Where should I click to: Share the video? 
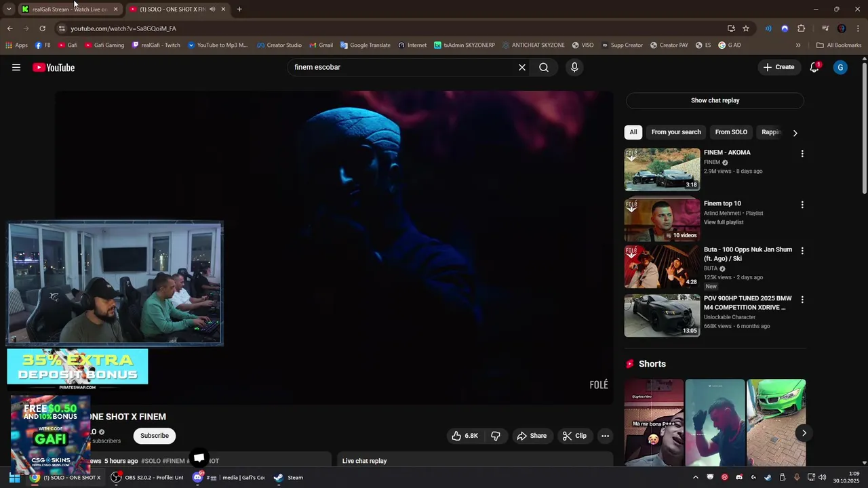pyautogui.click(x=531, y=436)
